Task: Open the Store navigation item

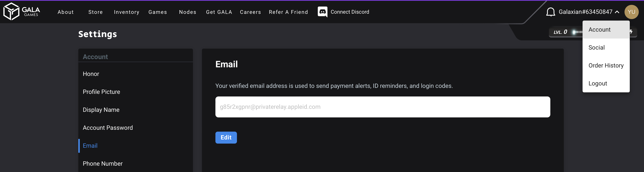Action: click(x=95, y=12)
